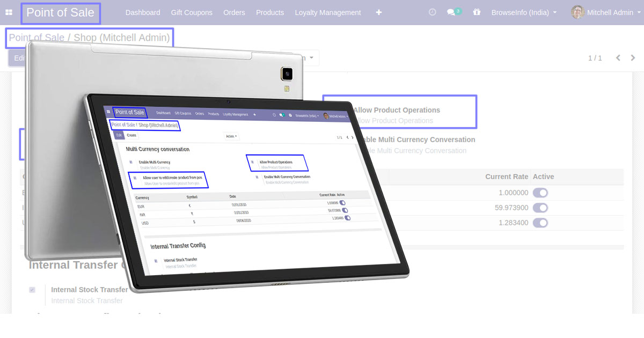This screenshot has height=338, width=644.
Task: Expand the BrowseInfo (India) company dropdown
Action: pos(524,12)
